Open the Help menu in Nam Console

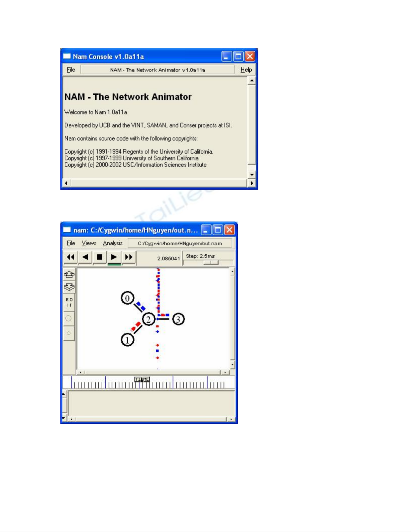click(246, 70)
